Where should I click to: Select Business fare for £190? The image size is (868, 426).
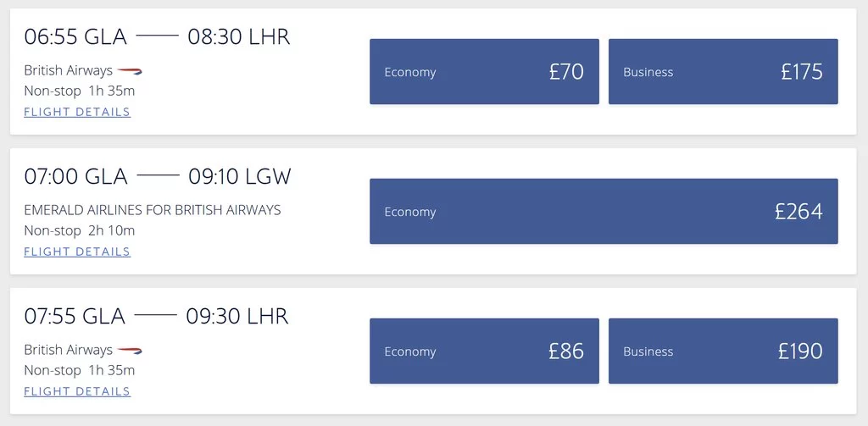[x=723, y=351]
